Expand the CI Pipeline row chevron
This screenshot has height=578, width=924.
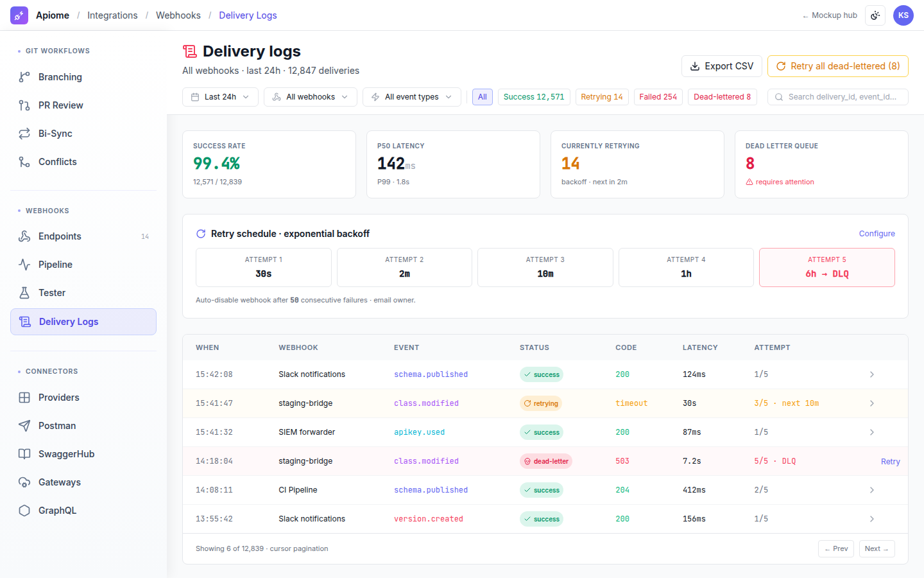pos(872,490)
